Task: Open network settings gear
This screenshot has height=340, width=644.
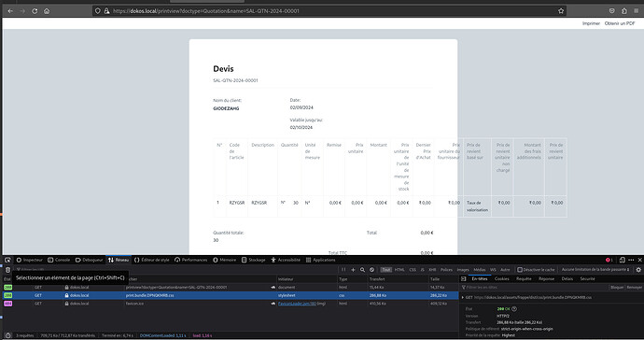Action: 638,270
